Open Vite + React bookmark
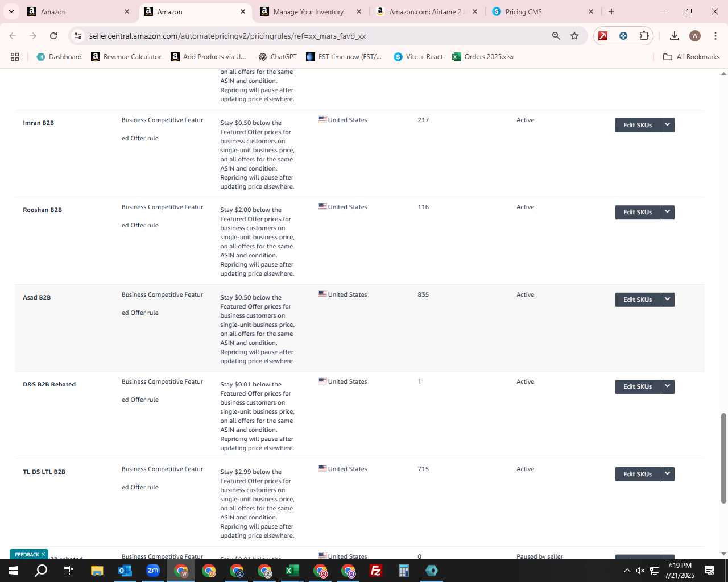 (x=418, y=57)
